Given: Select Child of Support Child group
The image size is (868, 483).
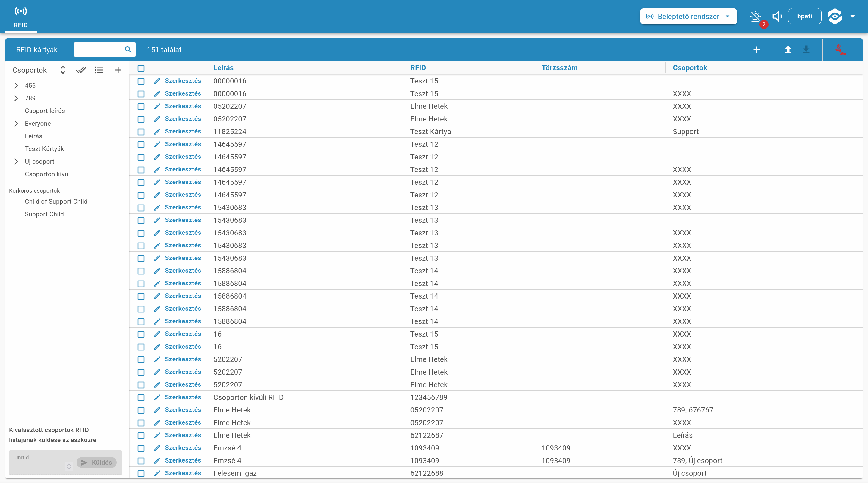Looking at the screenshot, I should coord(56,201).
